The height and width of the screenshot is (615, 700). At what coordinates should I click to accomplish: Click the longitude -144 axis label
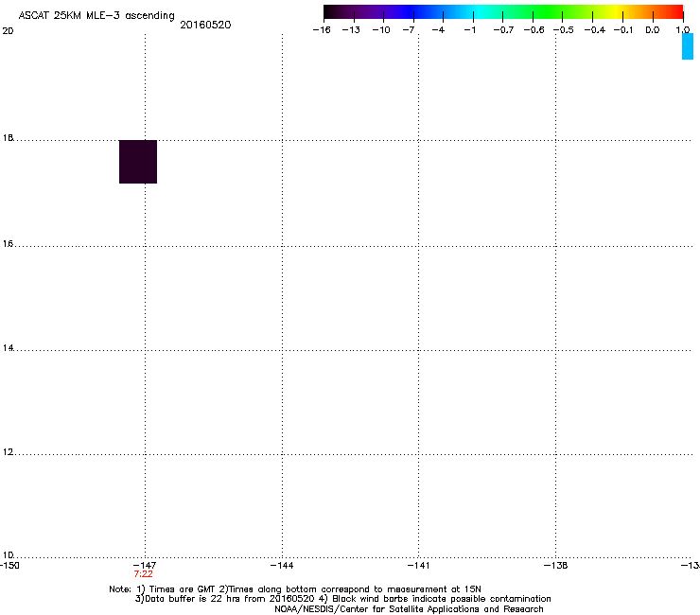tap(282, 566)
